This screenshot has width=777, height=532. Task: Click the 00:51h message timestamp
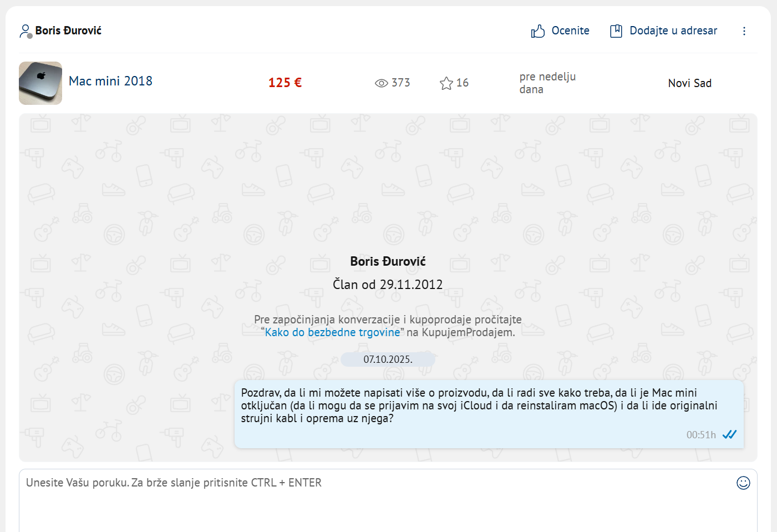pos(701,435)
